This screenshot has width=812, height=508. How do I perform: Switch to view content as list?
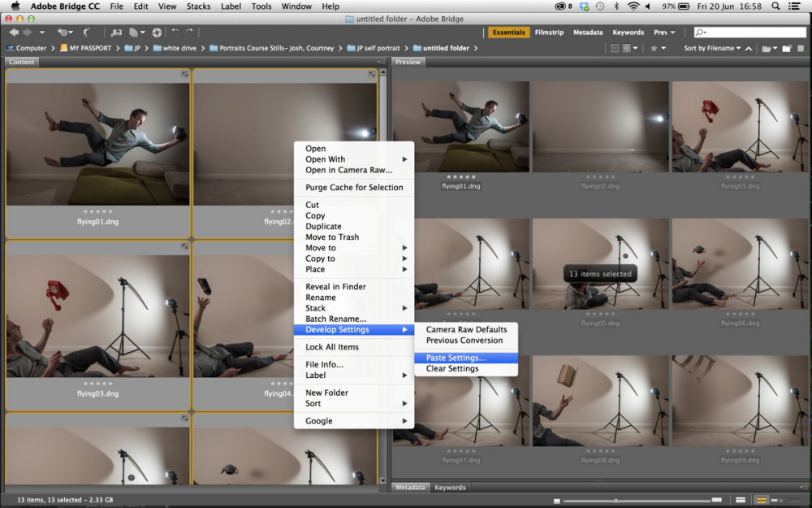tap(793, 500)
